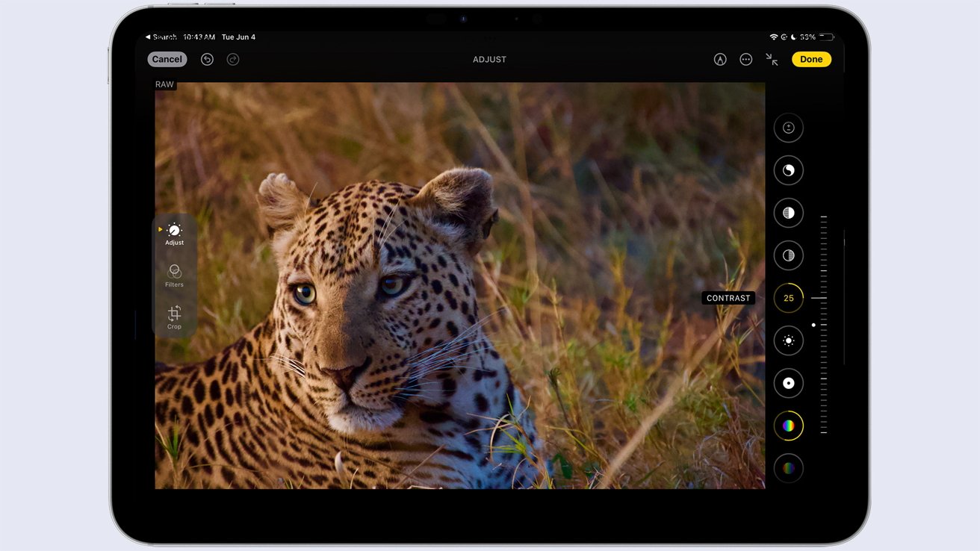Screen dimensions: 980x551
Task: Select the Brilliance adjustment icon
Action: [788, 213]
